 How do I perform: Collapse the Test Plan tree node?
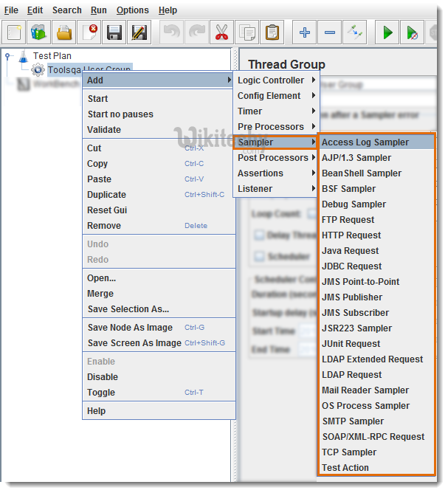(x=7, y=55)
